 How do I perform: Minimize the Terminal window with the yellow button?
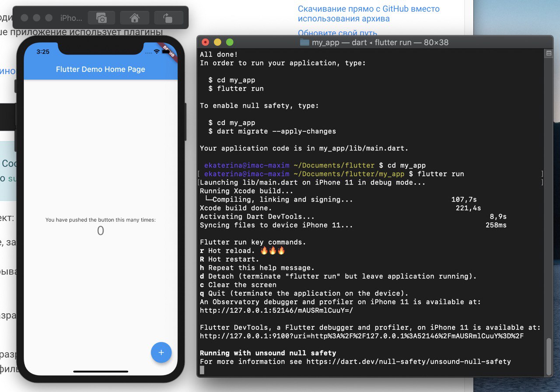coord(217,42)
